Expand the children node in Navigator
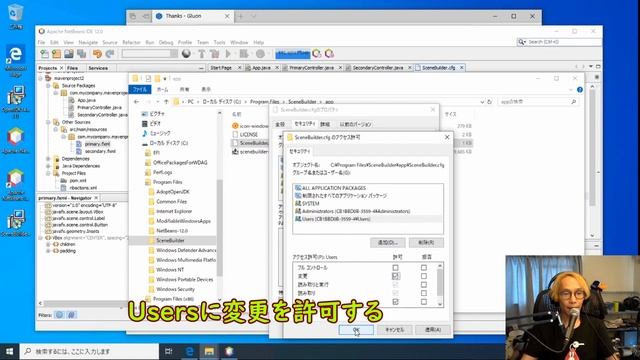This screenshot has width=640, height=360. [x=48, y=244]
